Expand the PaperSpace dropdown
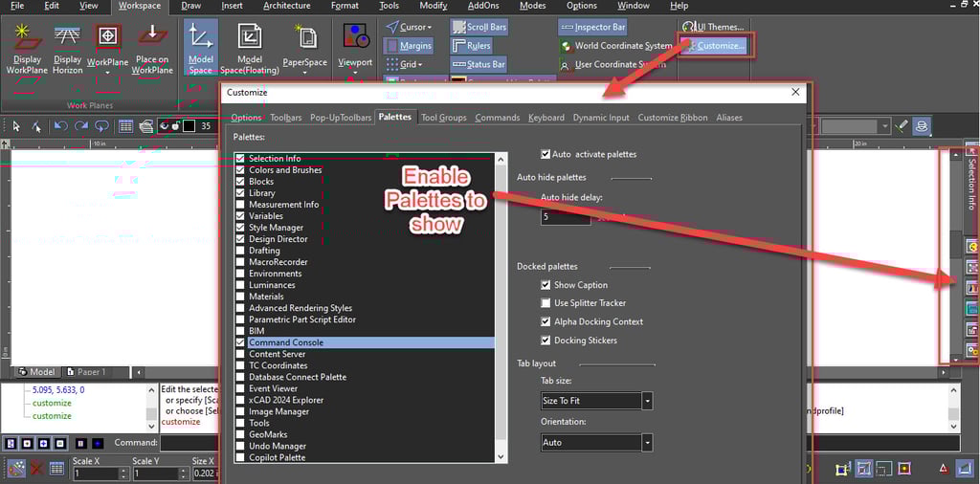 305,73
